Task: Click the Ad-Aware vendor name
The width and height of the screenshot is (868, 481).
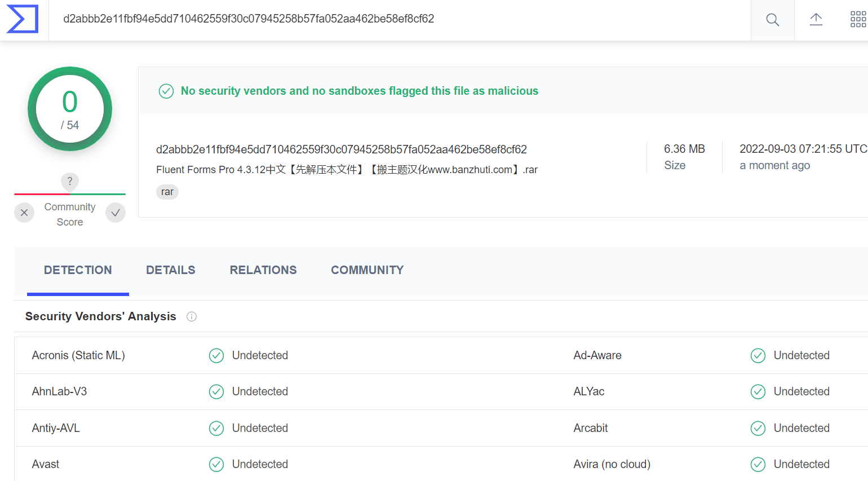Action: (x=597, y=355)
